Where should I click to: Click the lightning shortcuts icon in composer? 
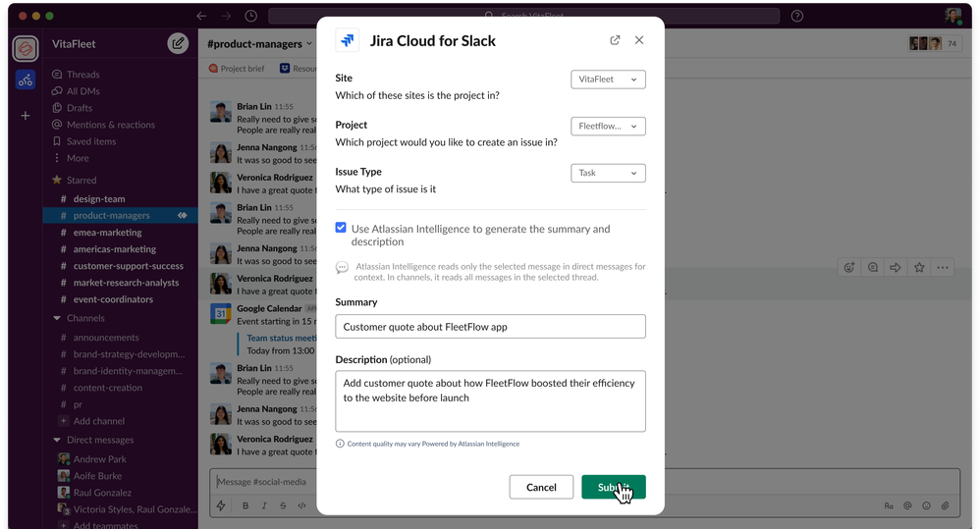pyautogui.click(x=221, y=505)
